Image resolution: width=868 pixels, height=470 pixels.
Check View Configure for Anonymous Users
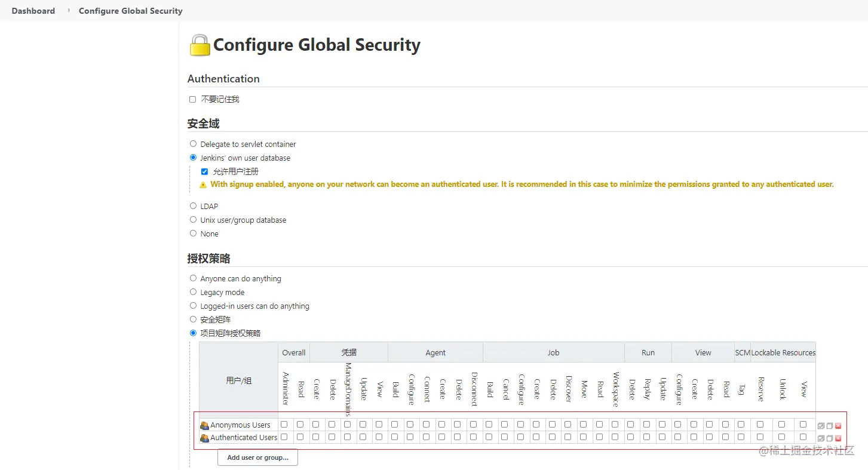pyautogui.click(x=678, y=425)
